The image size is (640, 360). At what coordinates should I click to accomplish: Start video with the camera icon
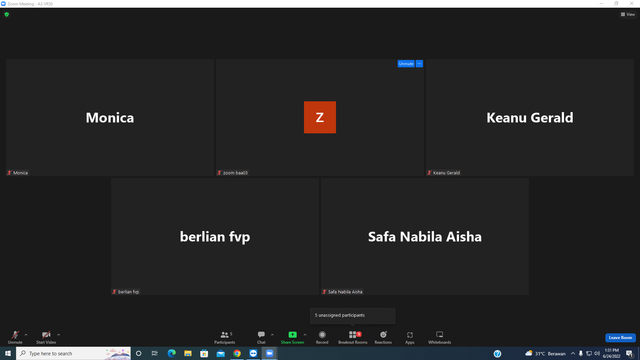[x=46, y=335]
